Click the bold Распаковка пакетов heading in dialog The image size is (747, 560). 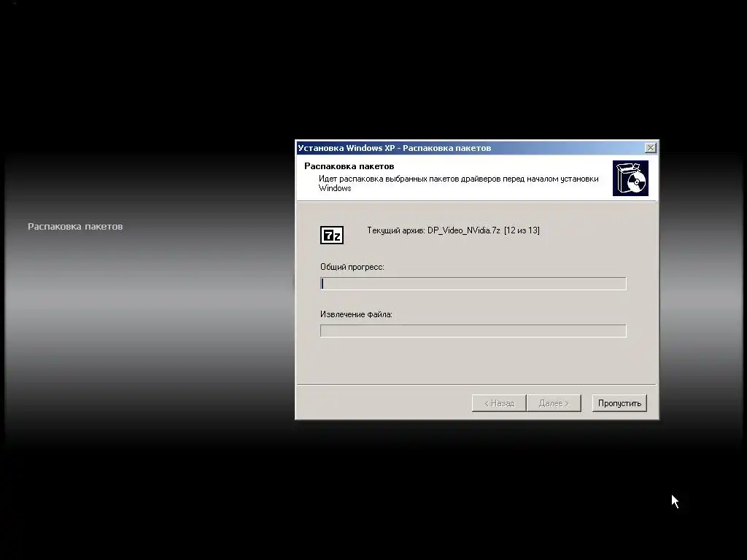click(x=349, y=166)
